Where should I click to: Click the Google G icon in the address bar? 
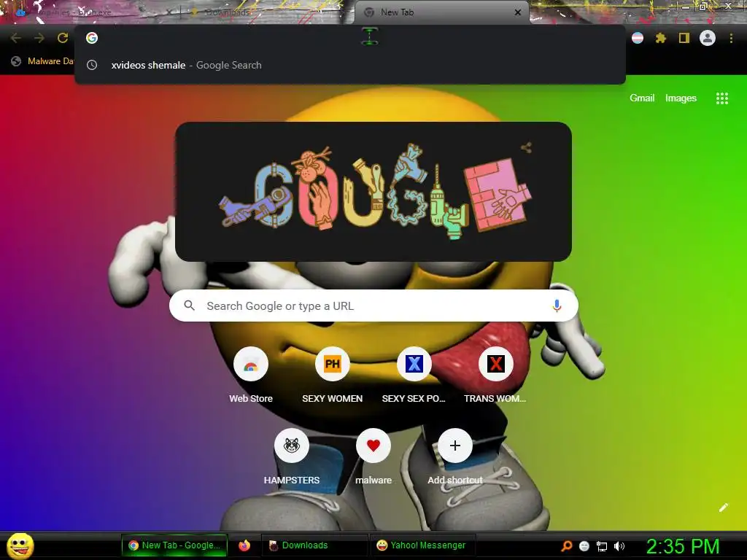point(92,38)
